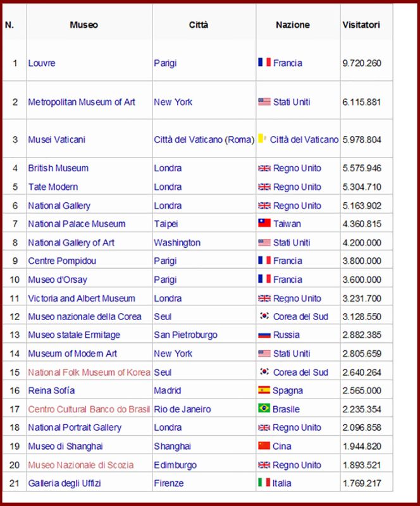Open the Rio de Janeiro city link
This screenshot has width=420, height=506.
tap(182, 409)
